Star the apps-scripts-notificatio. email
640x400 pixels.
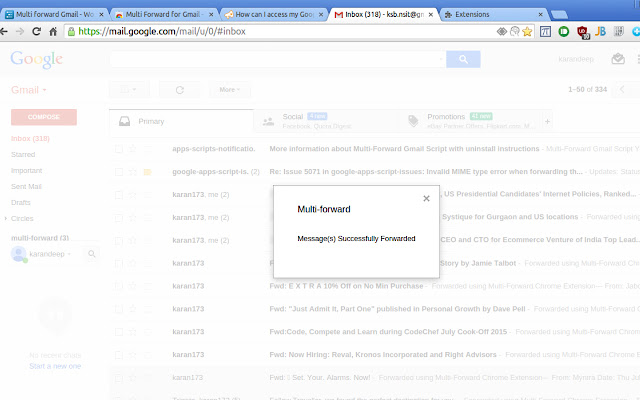132,149
